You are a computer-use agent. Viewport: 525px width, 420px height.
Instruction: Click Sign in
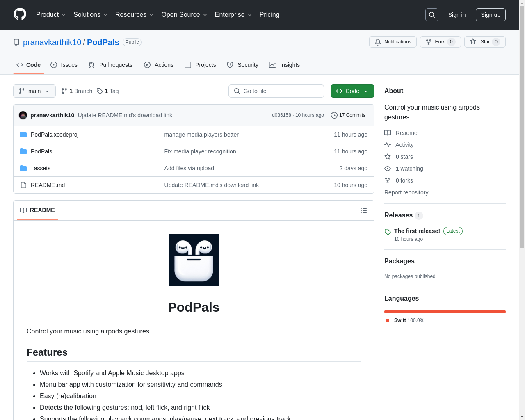(x=457, y=15)
